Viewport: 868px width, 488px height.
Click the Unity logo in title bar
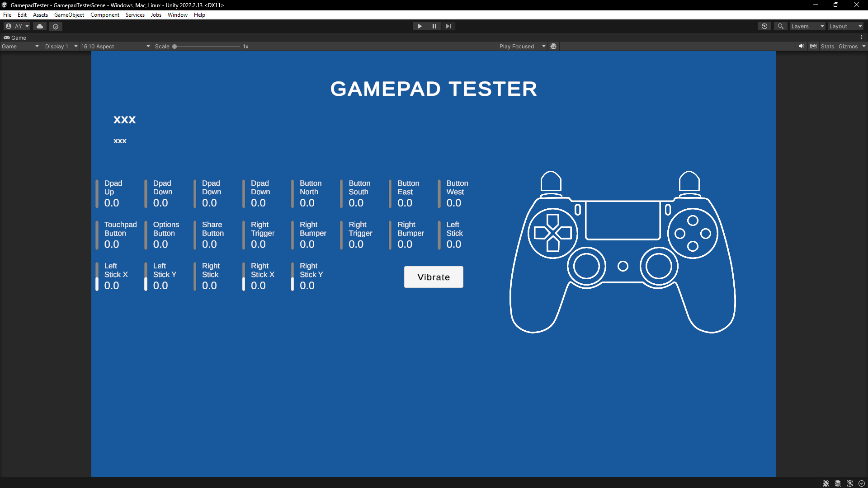(5, 5)
